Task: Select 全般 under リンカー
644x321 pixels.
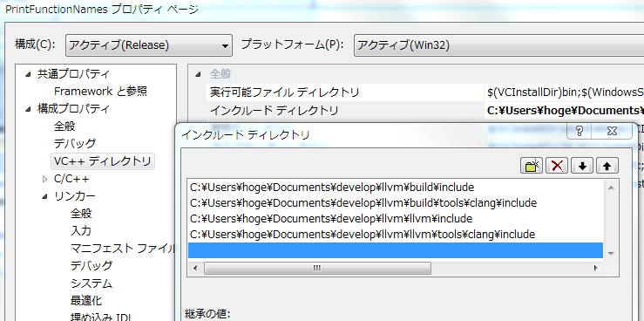Action: (x=81, y=214)
